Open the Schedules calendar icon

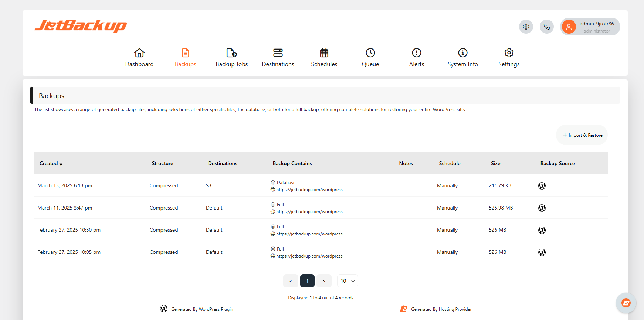(324, 53)
